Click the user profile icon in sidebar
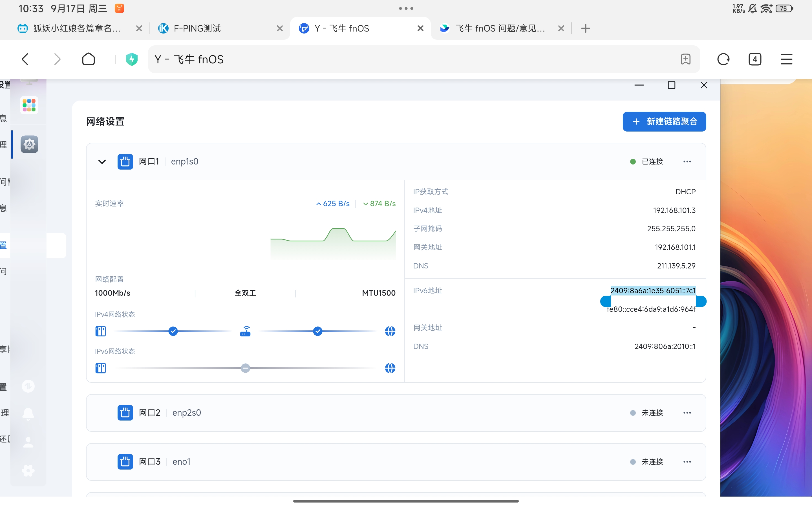 coord(28,442)
